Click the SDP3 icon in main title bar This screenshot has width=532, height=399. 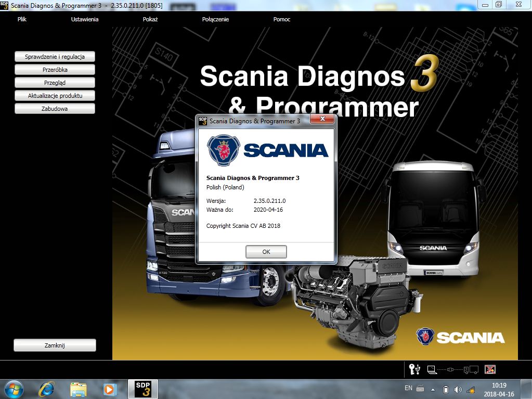pyautogui.click(x=4, y=5)
